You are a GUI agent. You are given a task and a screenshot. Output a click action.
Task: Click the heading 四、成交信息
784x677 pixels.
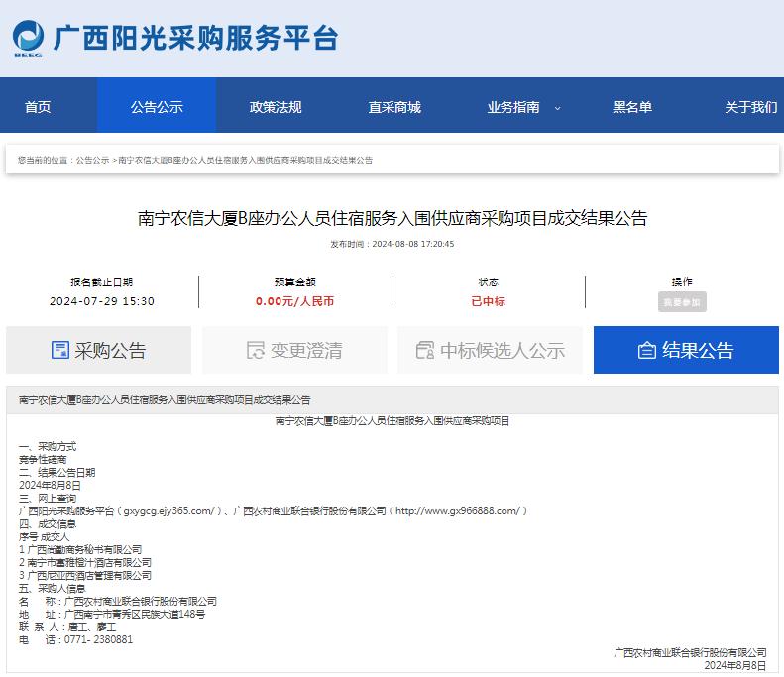coord(48,524)
